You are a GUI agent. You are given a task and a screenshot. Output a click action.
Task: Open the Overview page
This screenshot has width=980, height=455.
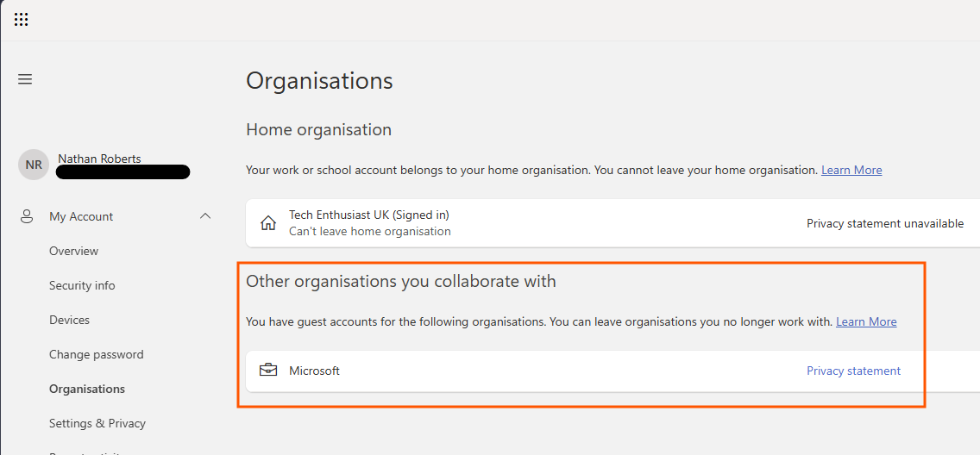coord(73,251)
